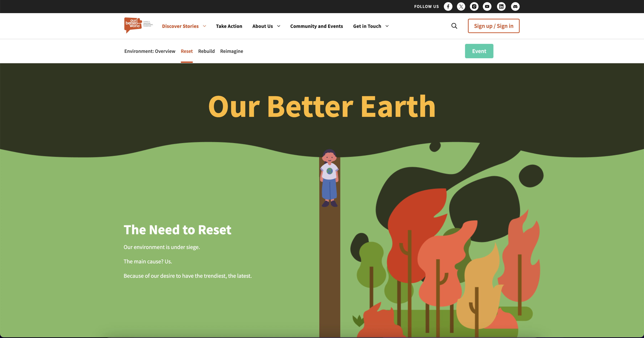The width and height of the screenshot is (644, 338).
Task: Switch to the Rebuild tab
Action: click(x=206, y=51)
